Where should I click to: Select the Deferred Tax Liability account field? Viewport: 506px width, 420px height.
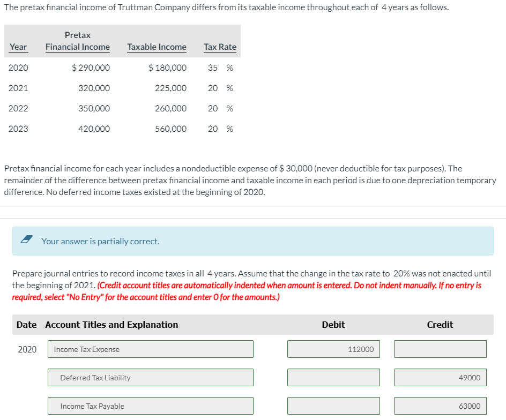click(x=151, y=378)
